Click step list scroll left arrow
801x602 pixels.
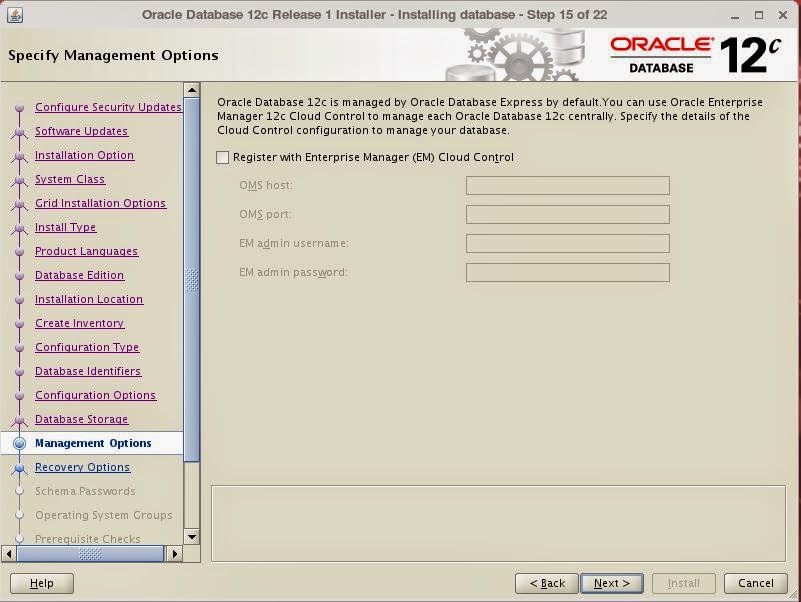9,553
